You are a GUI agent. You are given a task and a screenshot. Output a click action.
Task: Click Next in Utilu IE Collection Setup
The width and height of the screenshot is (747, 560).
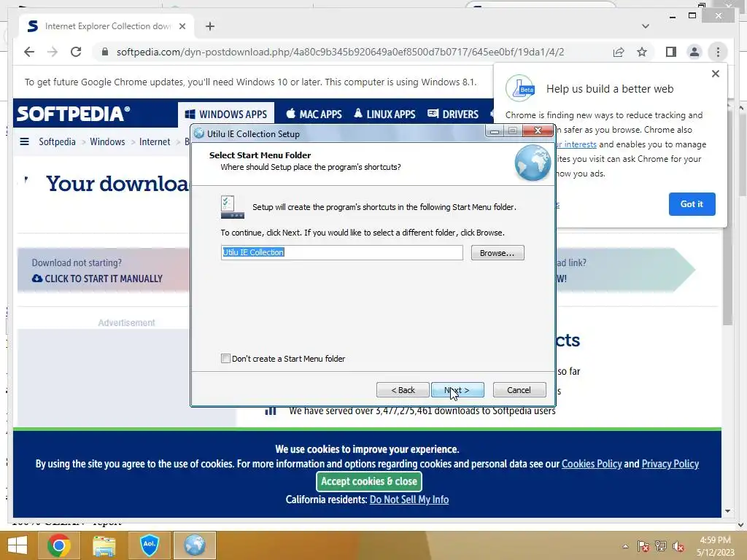(x=457, y=390)
